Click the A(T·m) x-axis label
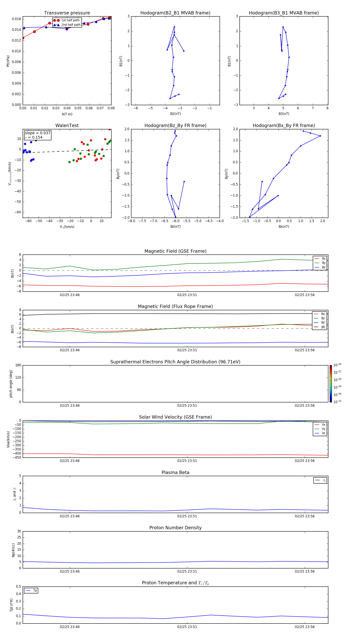 (x=67, y=114)
